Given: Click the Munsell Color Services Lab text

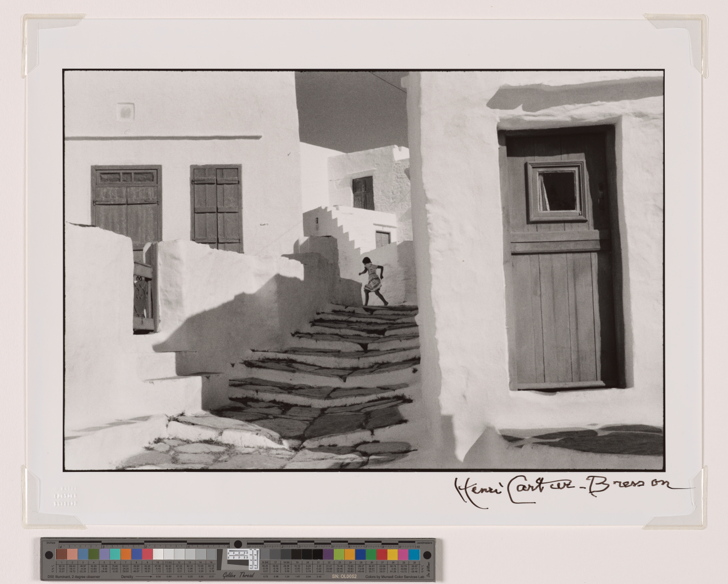Looking at the screenshot, I should coord(394,576).
